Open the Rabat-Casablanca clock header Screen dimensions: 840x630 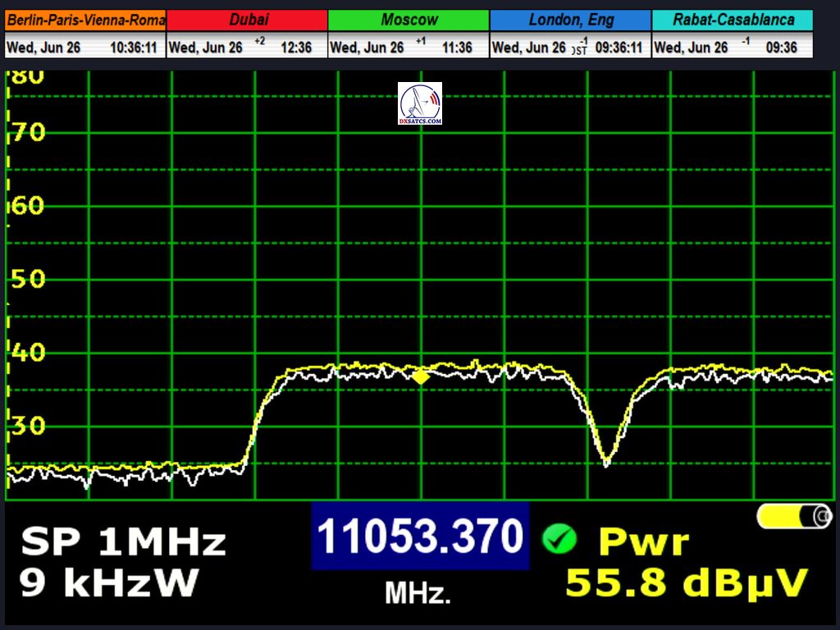tap(733, 20)
